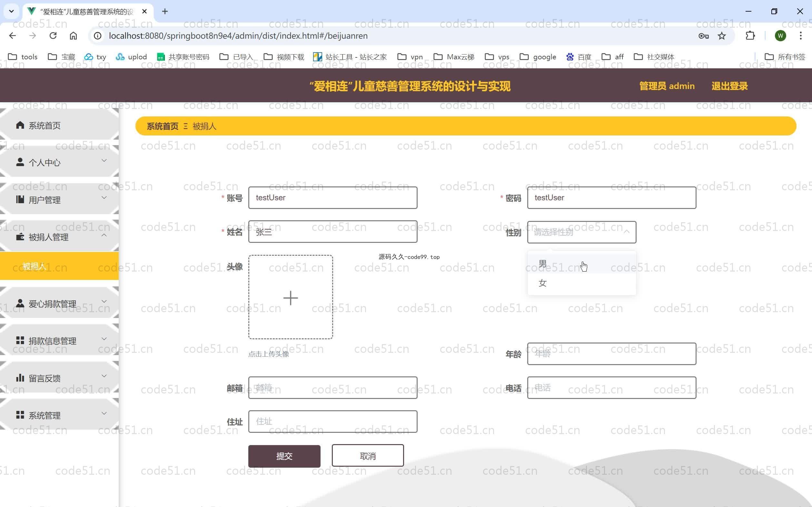Open the 站长工具 - 站长之家 bookmark
The height and width of the screenshot is (507, 812).
click(350, 57)
